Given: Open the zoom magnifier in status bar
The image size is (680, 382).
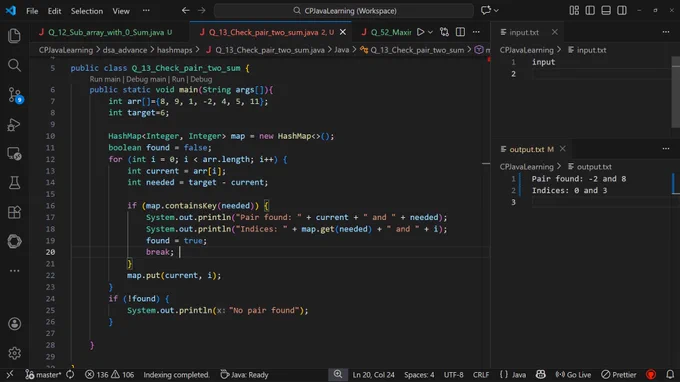Looking at the screenshot, I should pos(337,375).
